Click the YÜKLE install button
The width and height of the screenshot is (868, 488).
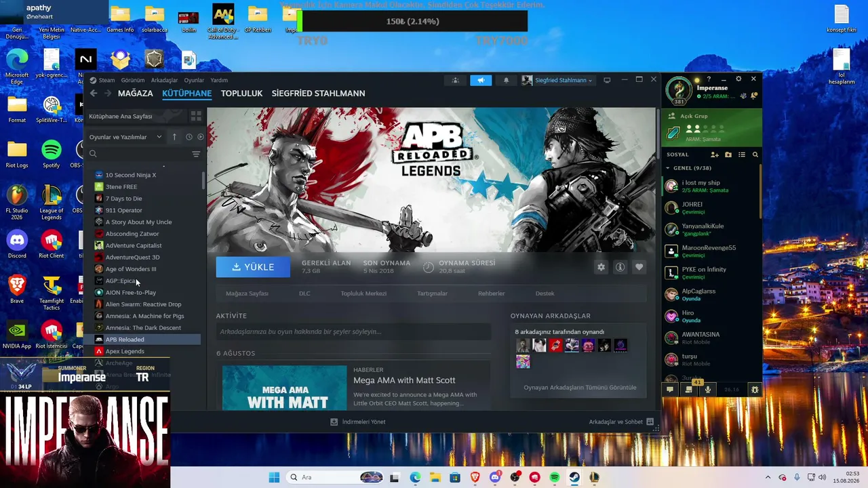pyautogui.click(x=253, y=267)
